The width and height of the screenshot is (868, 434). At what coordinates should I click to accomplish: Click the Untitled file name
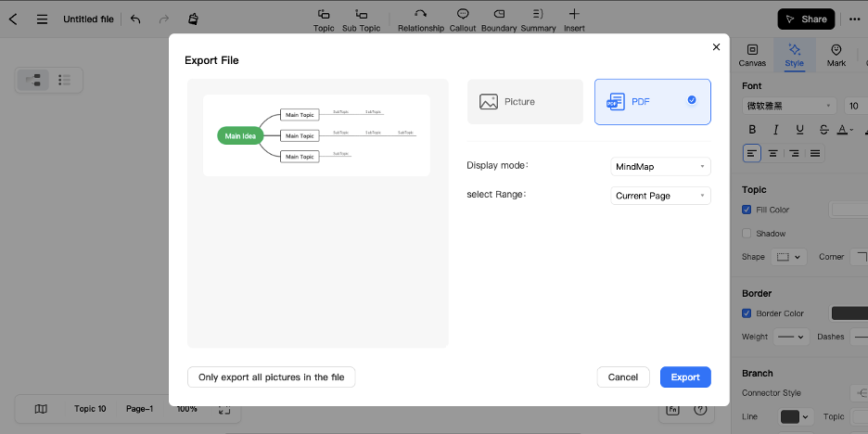click(88, 19)
